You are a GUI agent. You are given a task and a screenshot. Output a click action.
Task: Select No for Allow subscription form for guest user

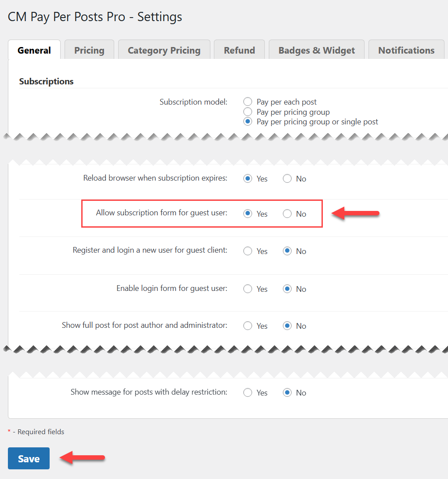pyautogui.click(x=287, y=214)
